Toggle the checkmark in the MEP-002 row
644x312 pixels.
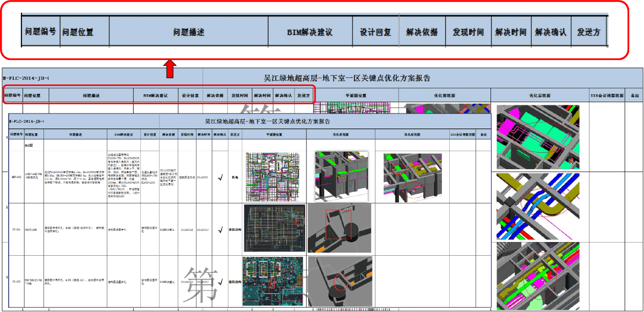point(220,177)
